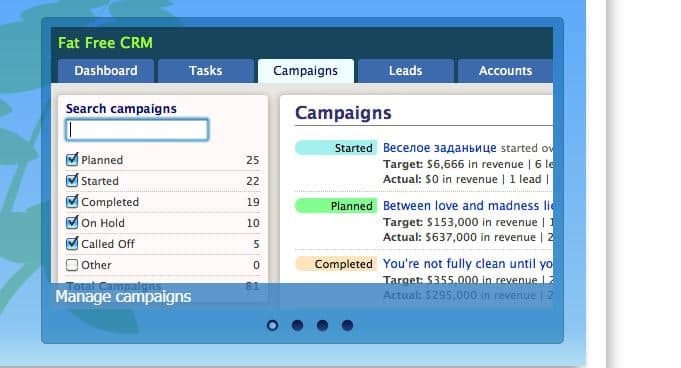Focus the Search campaigns input field
The width and height of the screenshot is (681, 368).
pos(137,129)
